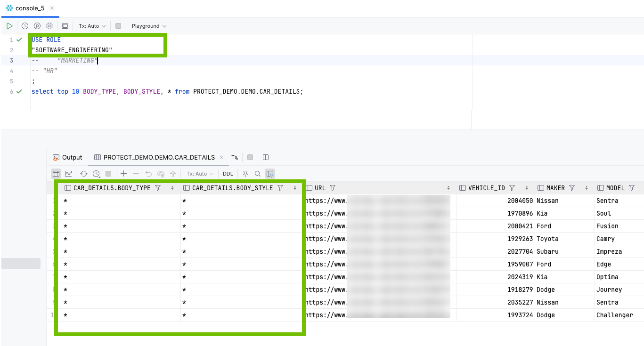Screen dimensions: 644x346
Task: Switch the results to chart view
Action: click(x=68, y=174)
